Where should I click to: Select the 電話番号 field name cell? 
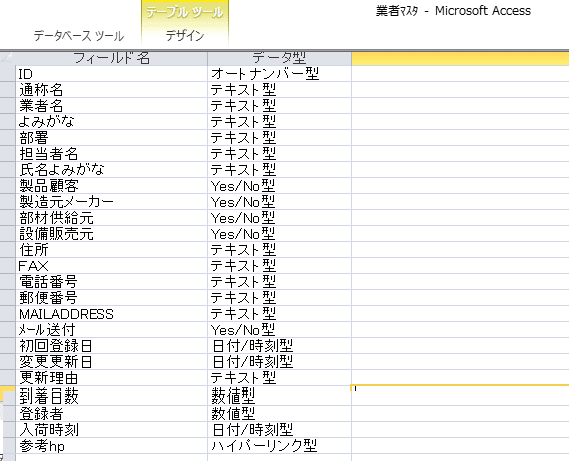(111, 281)
